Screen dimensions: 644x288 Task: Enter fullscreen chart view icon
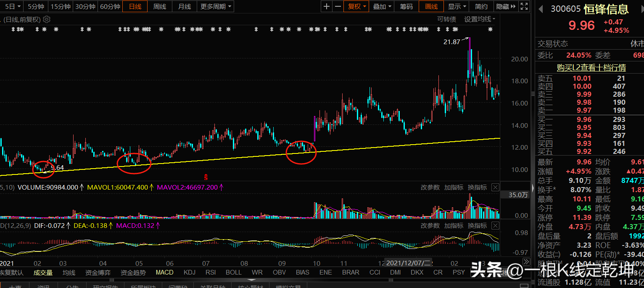pos(524,6)
